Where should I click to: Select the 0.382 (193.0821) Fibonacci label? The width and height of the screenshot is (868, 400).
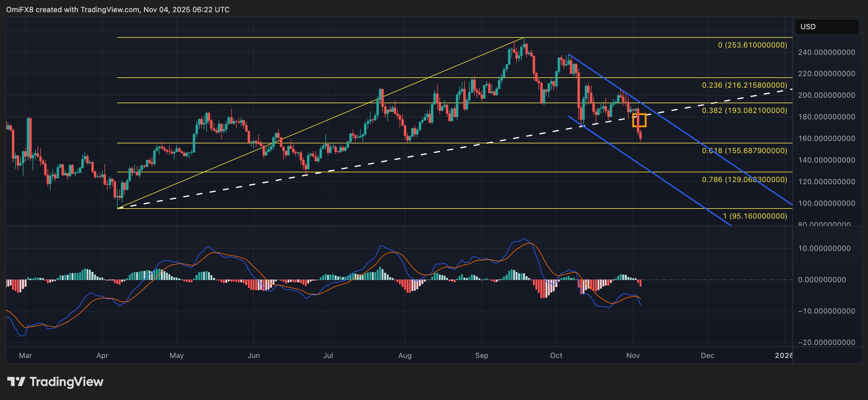pos(744,111)
